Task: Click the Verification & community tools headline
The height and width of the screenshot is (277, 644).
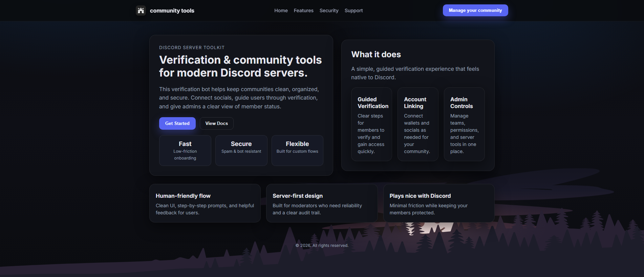Action: [240, 66]
